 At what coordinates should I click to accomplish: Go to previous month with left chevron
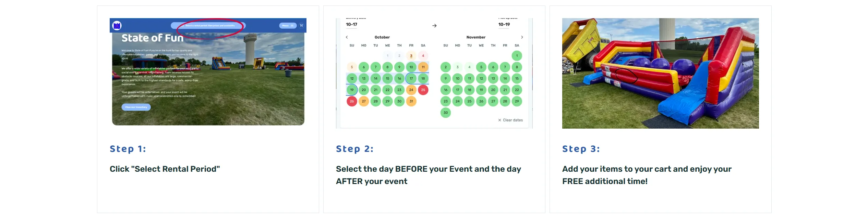[x=347, y=37]
